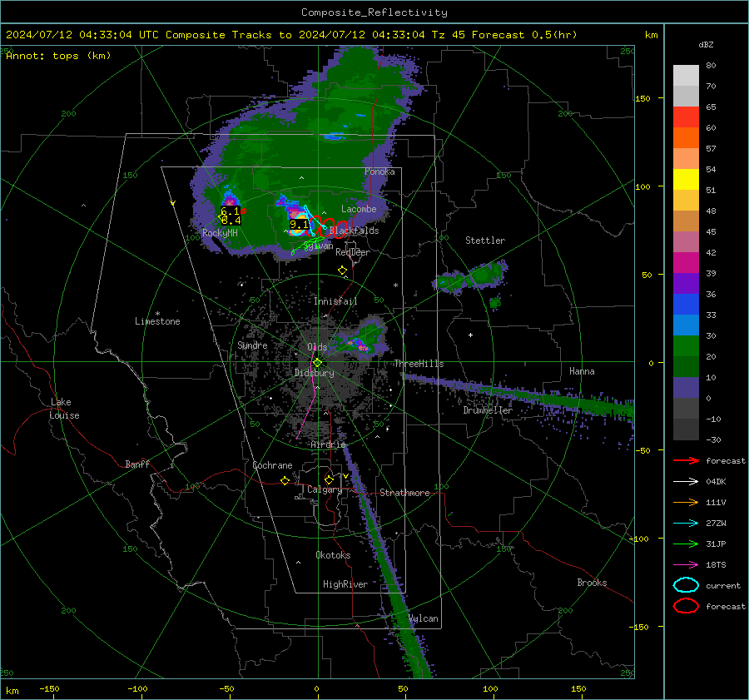Click the bright green 20-30 dBZ swatch
The image size is (749, 700).
(x=686, y=346)
